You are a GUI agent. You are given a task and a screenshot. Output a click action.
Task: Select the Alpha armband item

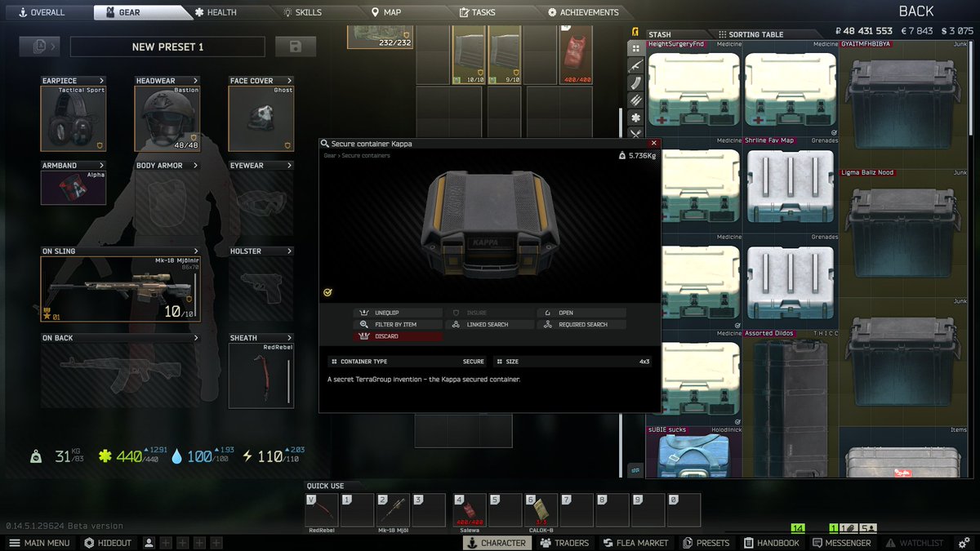click(x=73, y=187)
